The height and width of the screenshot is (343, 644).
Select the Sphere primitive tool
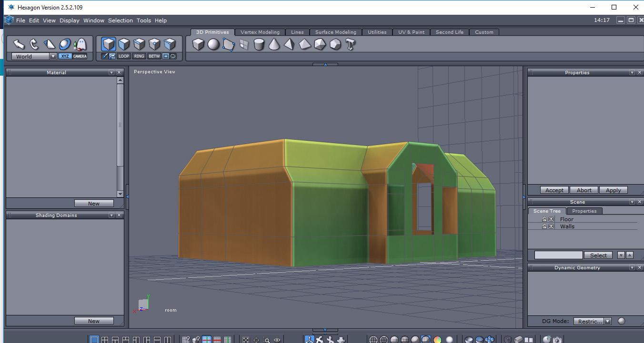pyautogui.click(x=213, y=45)
